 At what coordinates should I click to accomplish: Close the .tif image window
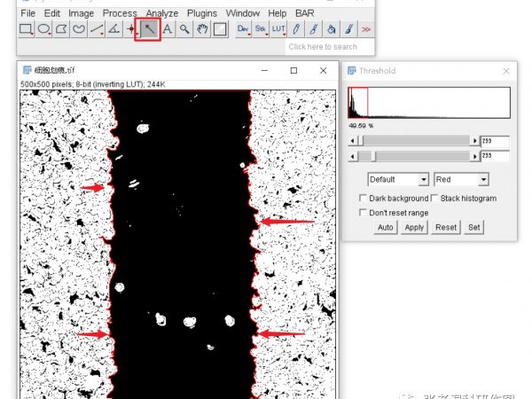click(x=323, y=71)
